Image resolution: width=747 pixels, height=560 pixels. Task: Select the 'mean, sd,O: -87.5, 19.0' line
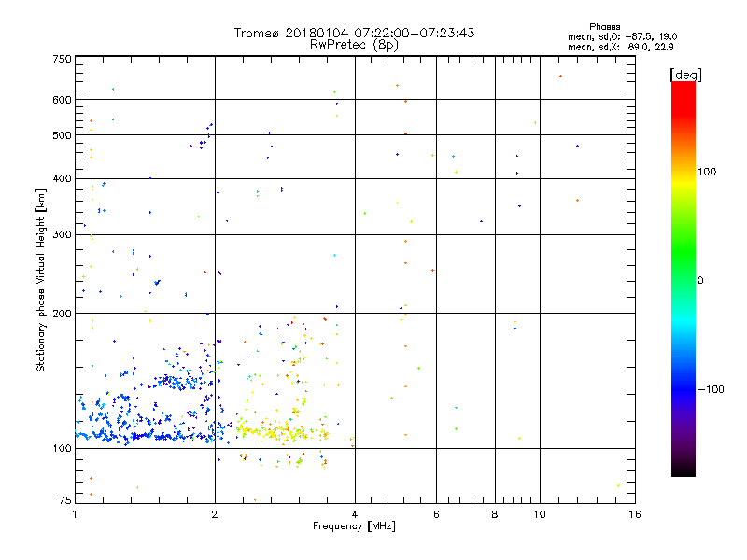point(622,36)
